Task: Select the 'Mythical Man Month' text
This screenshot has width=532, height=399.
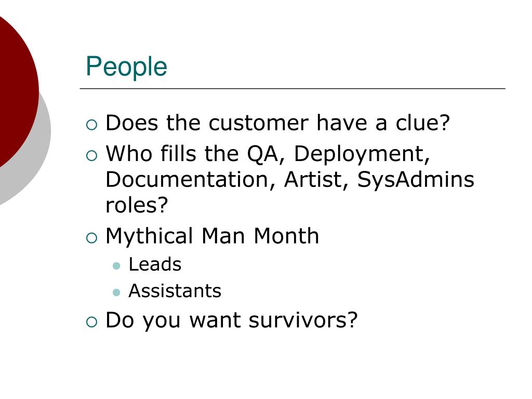Action: pyautogui.click(x=212, y=236)
